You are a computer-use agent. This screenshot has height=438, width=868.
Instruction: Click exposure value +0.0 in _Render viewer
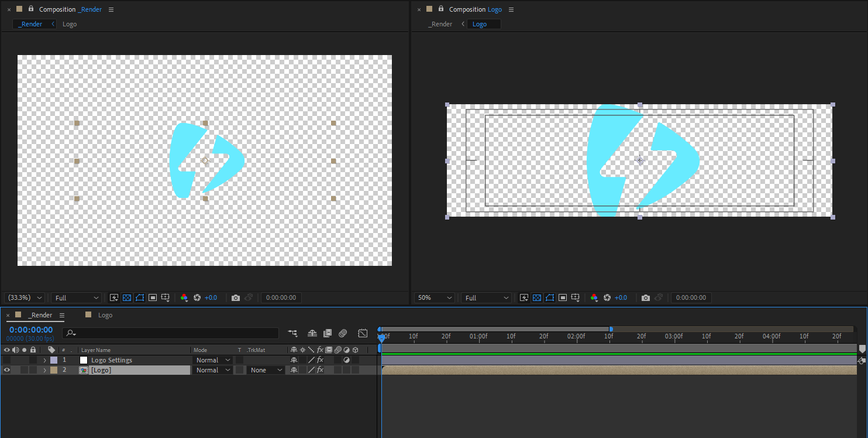[x=211, y=297]
